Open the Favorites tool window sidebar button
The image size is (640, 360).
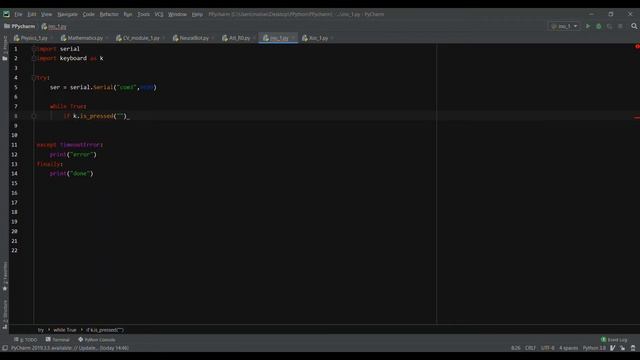click(4, 277)
